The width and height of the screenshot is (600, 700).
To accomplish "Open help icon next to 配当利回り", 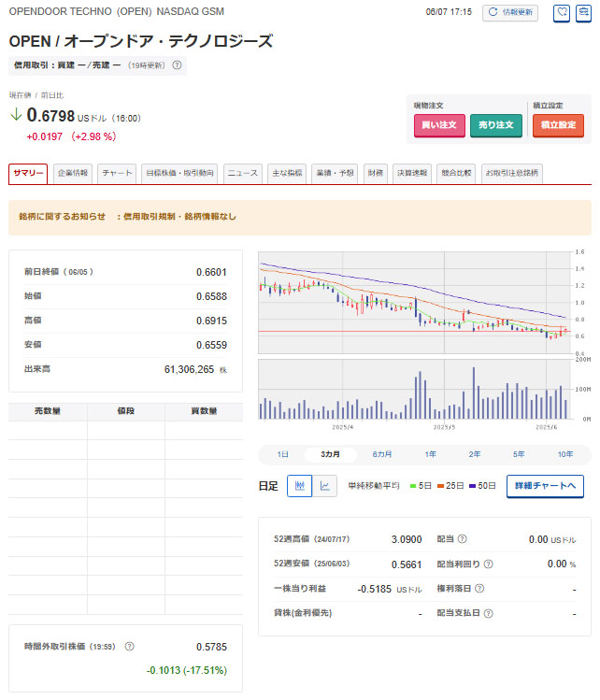I will (489, 564).
